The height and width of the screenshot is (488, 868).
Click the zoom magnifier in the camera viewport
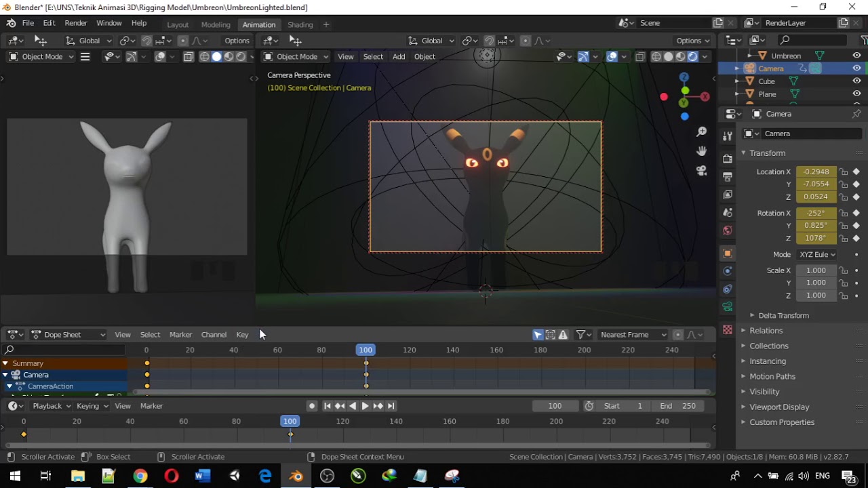(702, 132)
